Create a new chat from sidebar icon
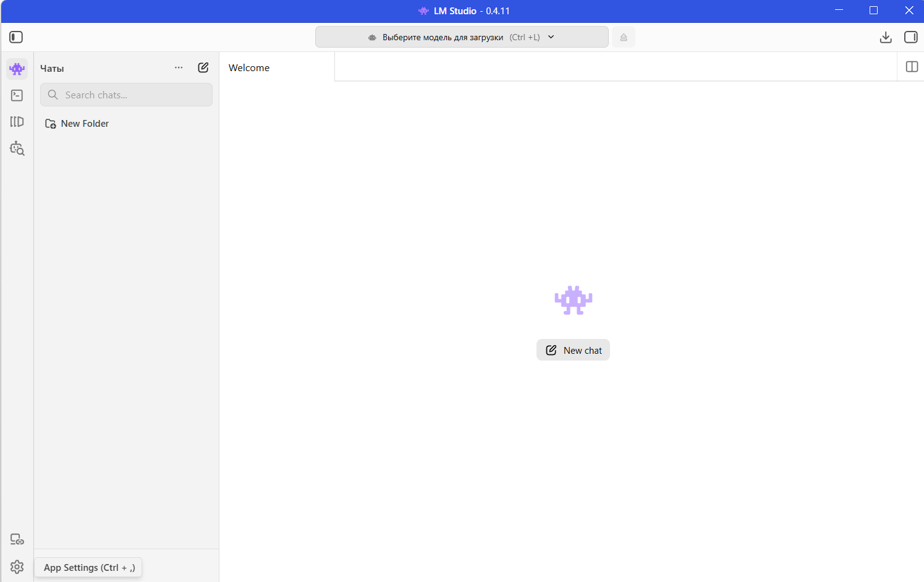The width and height of the screenshot is (924, 582). (203, 67)
